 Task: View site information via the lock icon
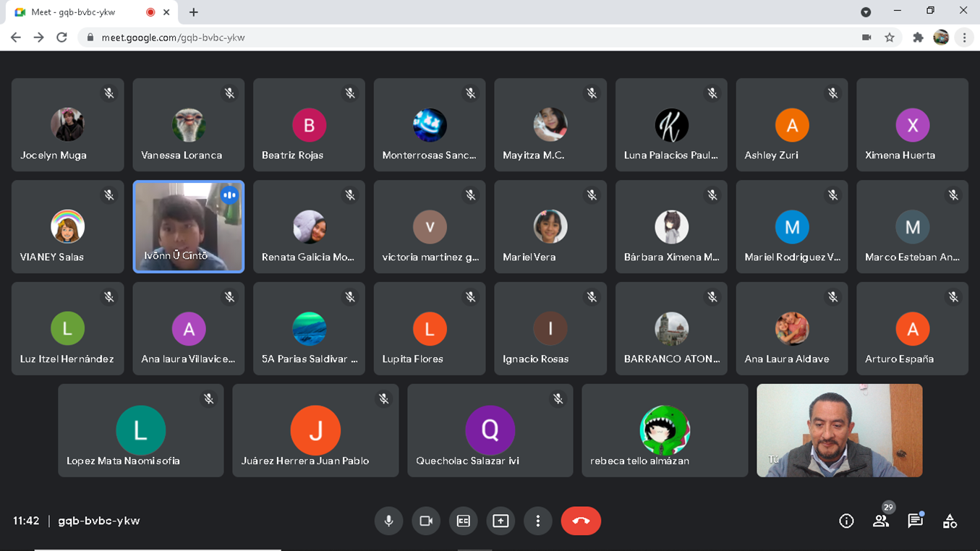tap(90, 38)
